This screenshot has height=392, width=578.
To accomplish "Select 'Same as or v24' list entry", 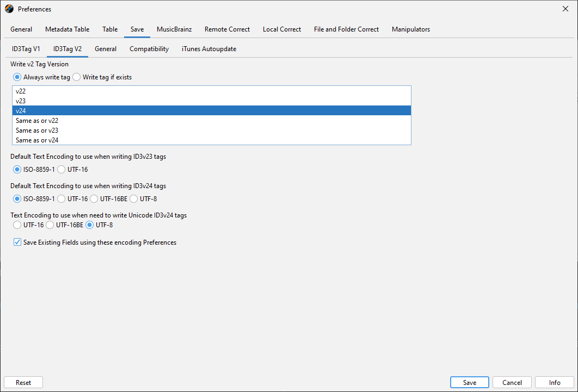I will tap(37, 140).
